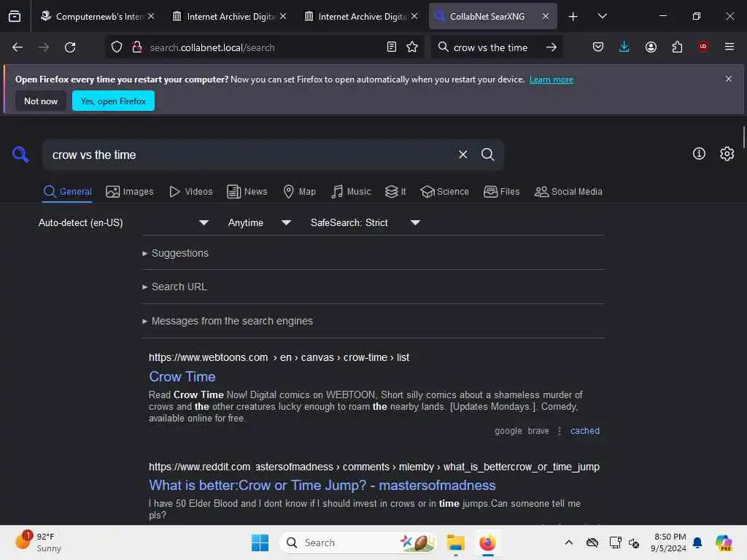
Task: Open File Explorer from taskbar
Action: (x=455, y=542)
